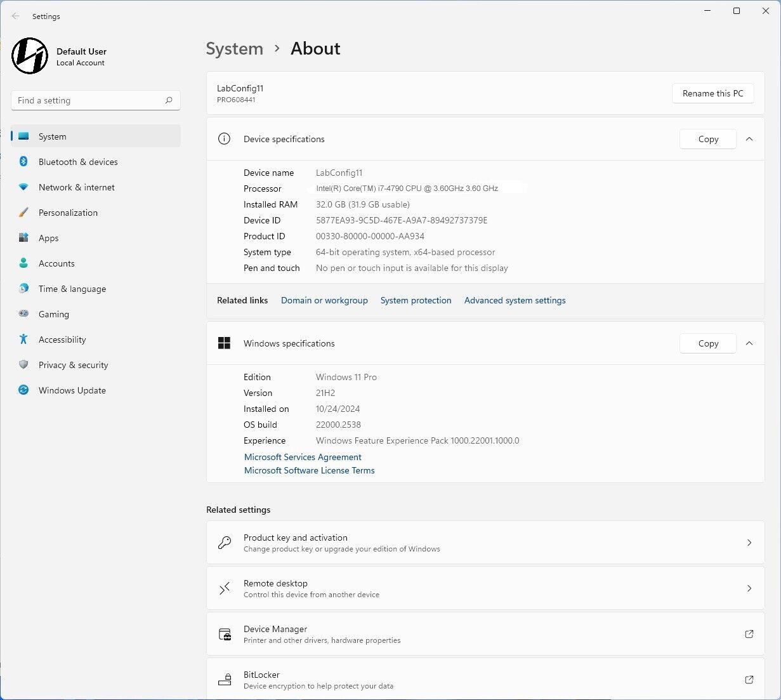Screen dimensions: 781x700
Task: Click the PC model text PRO608441
Action: pos(236,100)
